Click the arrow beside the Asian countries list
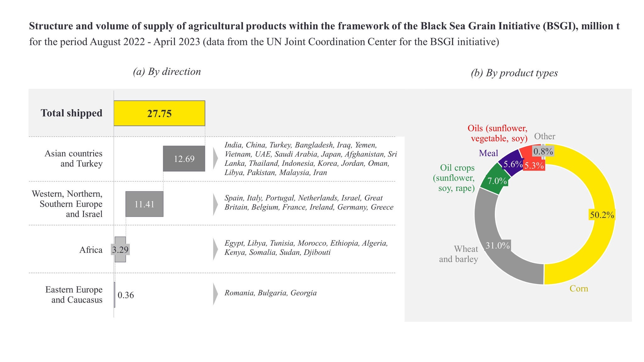Viewport: 644px width, 362px height. click(x=215, y=159)
